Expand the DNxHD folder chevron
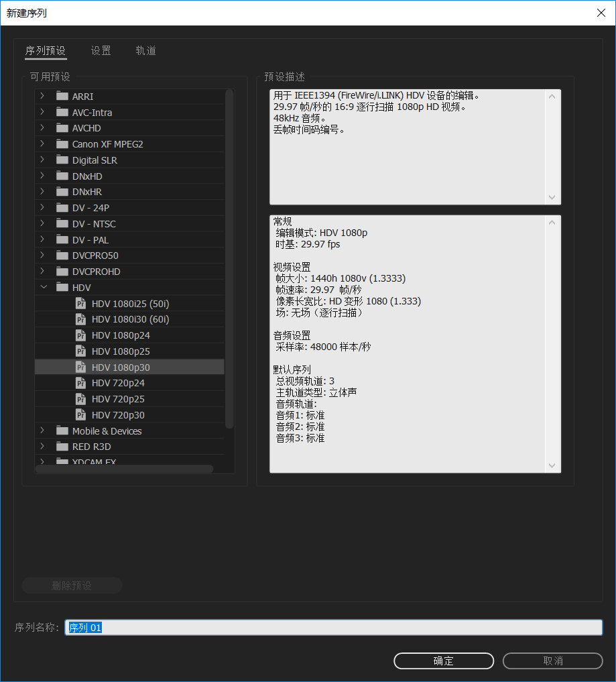Screen dimensions: 616x682 coord(43,176)
